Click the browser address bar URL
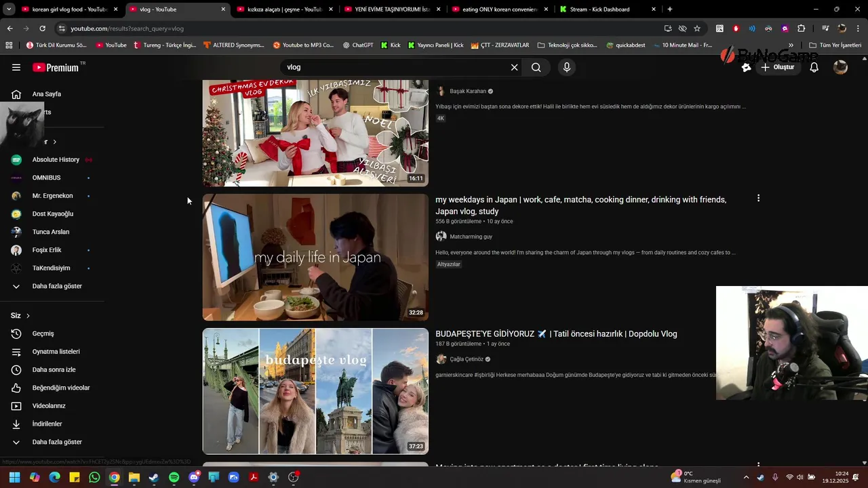The height and width of the screenshot is (488, 868). (x=127, y=28)
